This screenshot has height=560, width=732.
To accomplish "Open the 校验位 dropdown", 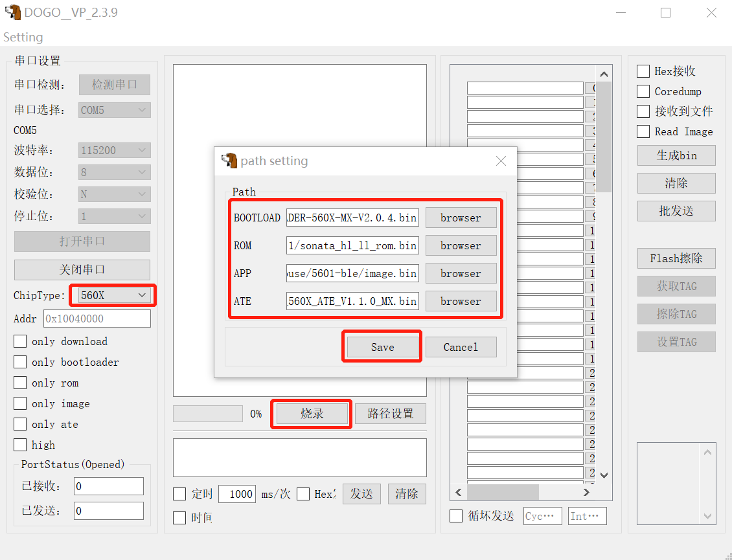I will pos(115,194).
